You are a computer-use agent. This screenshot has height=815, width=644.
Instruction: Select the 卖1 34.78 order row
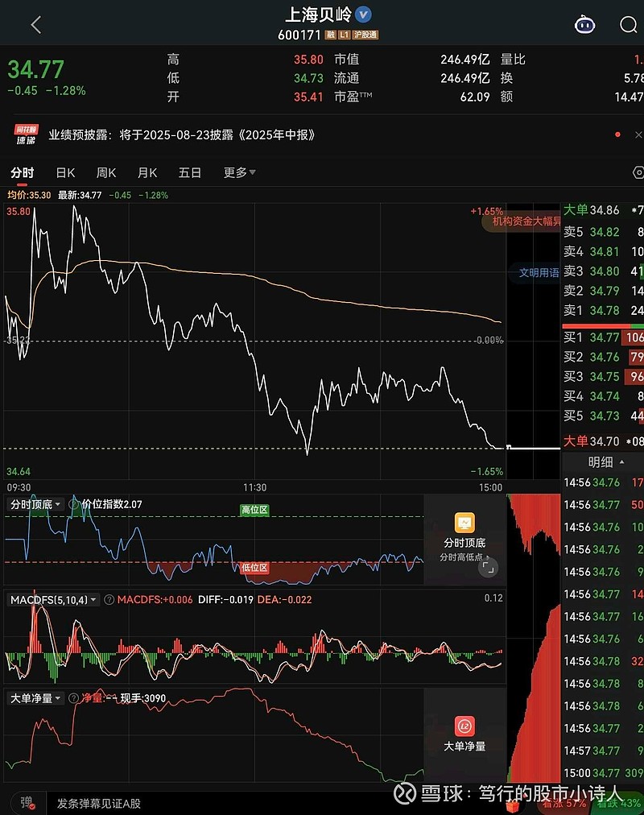pos(603,310)
